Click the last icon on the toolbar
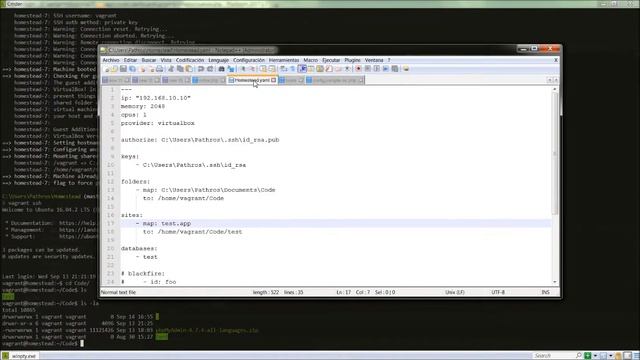640x360 pixels. pos(406,69)
